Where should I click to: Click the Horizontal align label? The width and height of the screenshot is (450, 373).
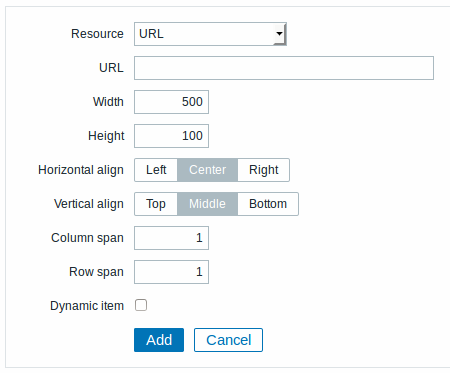point(81,170)
